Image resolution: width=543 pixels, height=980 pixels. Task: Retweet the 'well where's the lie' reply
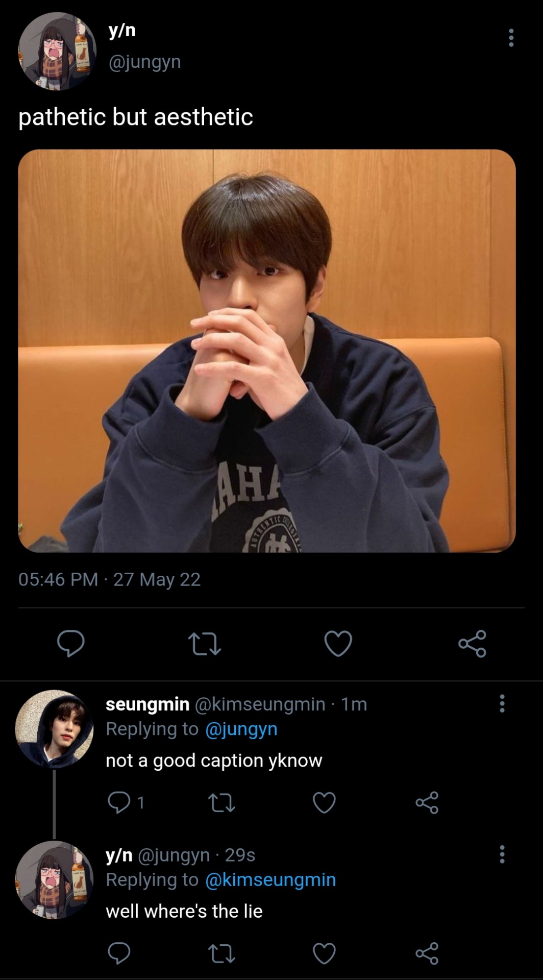[x=222, y=953]
